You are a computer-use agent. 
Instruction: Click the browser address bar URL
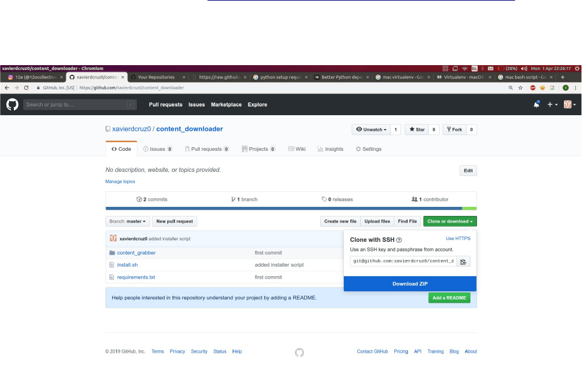(x=131, y=88)
